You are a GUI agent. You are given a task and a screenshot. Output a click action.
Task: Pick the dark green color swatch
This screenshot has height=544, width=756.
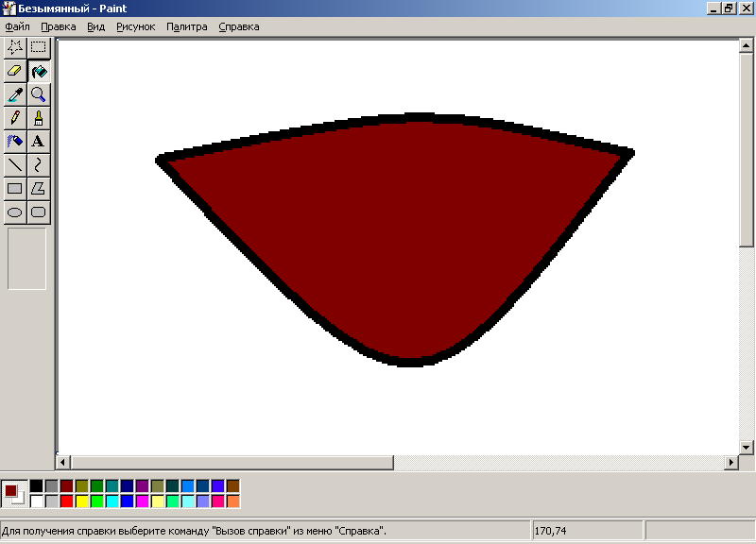(x=97, y=485)
